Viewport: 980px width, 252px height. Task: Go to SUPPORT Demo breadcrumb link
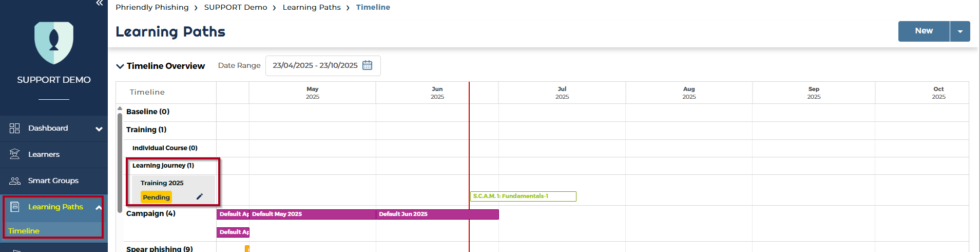(236, 7)
